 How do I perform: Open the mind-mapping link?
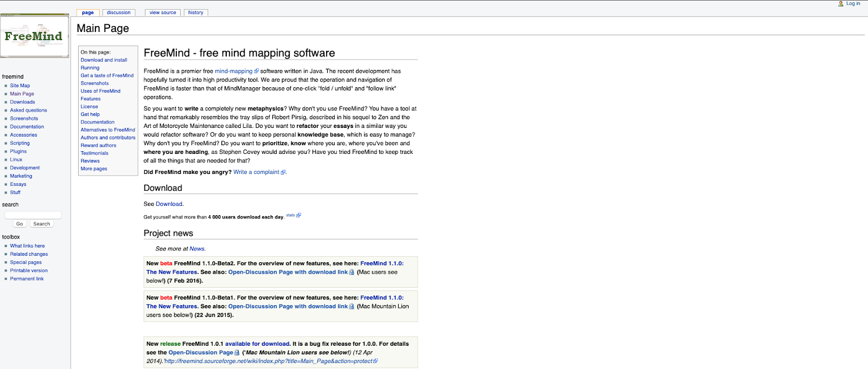coord(233,71)
